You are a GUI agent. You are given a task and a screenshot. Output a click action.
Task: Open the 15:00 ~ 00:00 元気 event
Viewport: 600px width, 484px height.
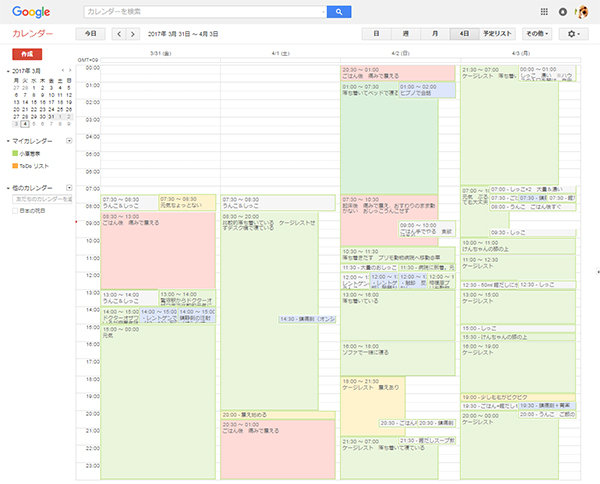(x=158, y=402)
